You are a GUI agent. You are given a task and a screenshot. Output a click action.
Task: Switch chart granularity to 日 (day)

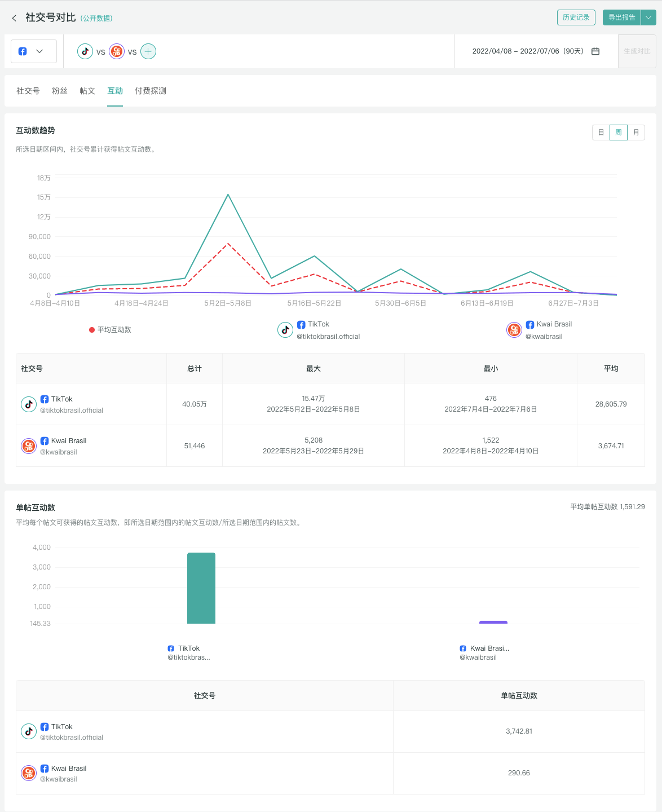pos(601,133)
